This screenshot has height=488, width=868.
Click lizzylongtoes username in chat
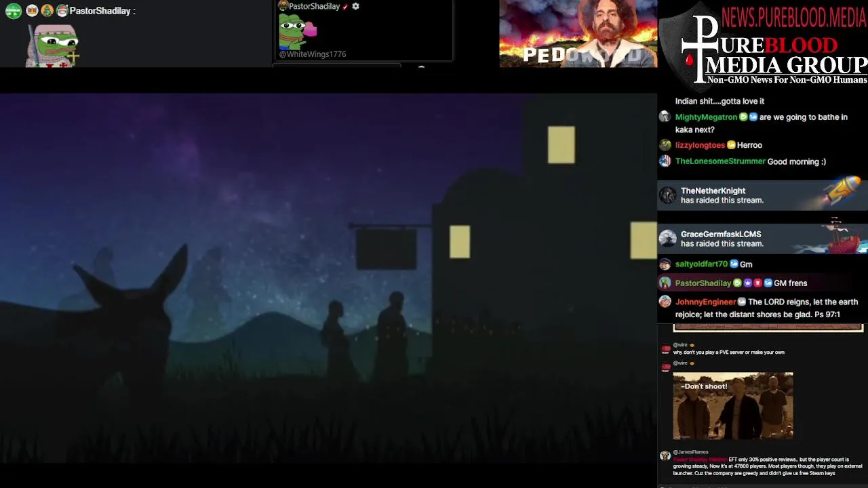[700, 145]
